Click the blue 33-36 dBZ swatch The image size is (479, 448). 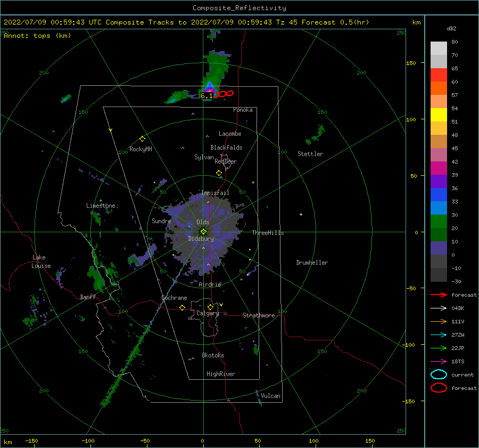pyautogui.click(x=439, y=195)
